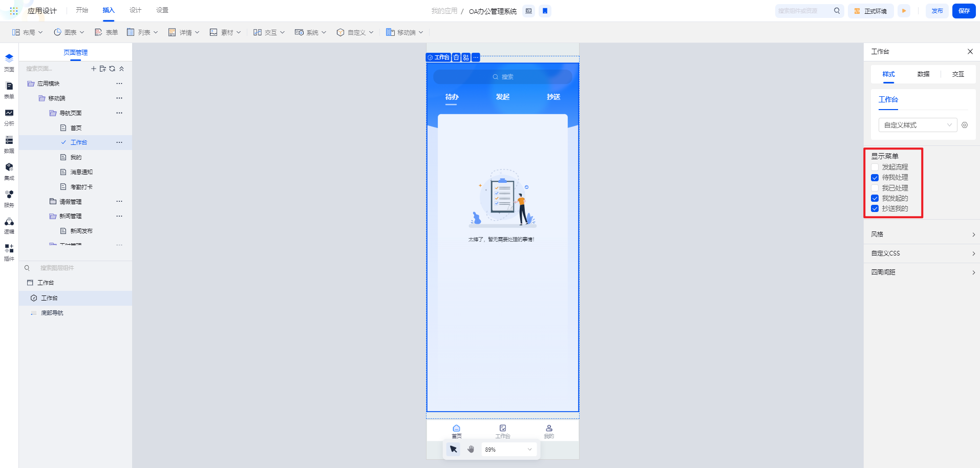Open the 交互 dropdown in the toolbar
Viewport: 980px width, 468px height.
[x=269, y=32]
